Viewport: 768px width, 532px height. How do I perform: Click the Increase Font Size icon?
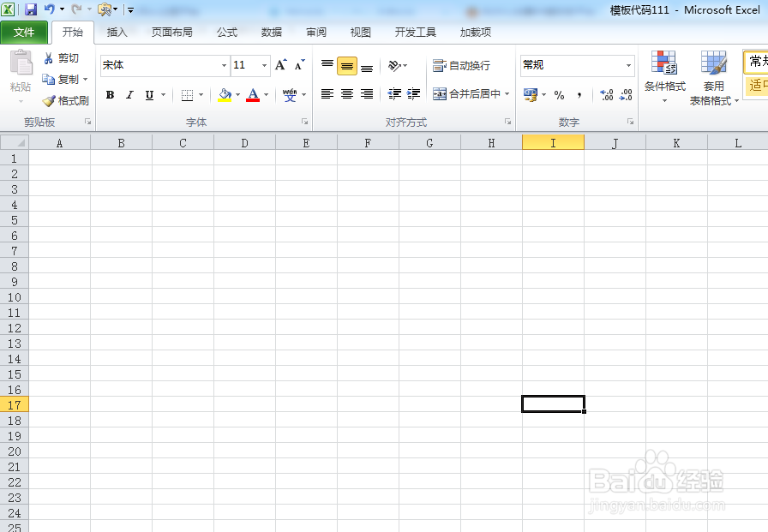pos(279,64)
